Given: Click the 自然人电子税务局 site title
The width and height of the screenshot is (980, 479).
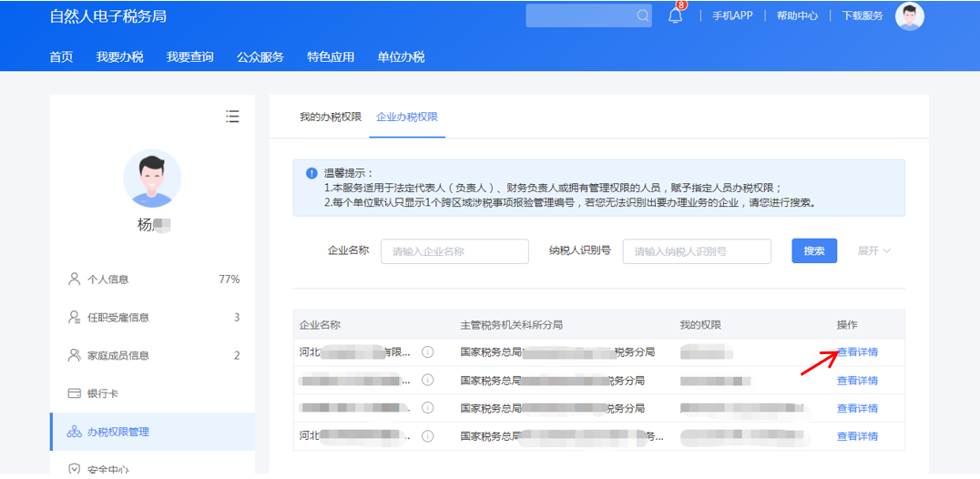Looking at the screenshot, I should click(108, 16).
